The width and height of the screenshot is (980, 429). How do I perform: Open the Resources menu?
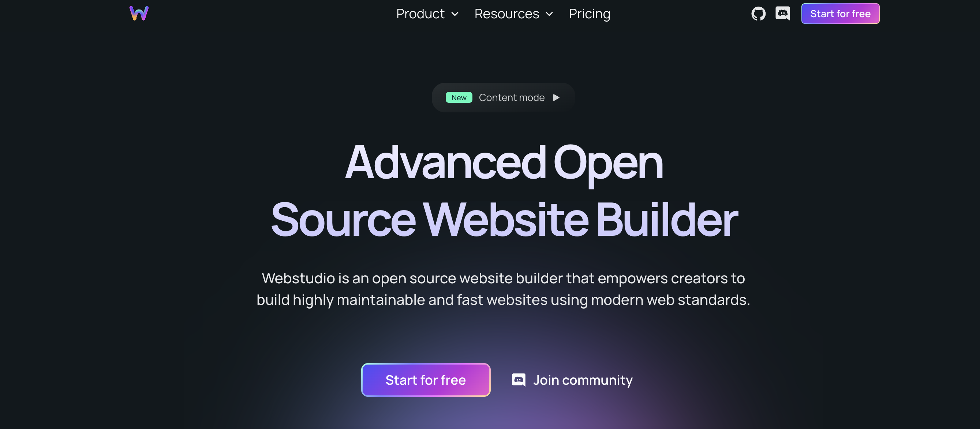point(513,14)
